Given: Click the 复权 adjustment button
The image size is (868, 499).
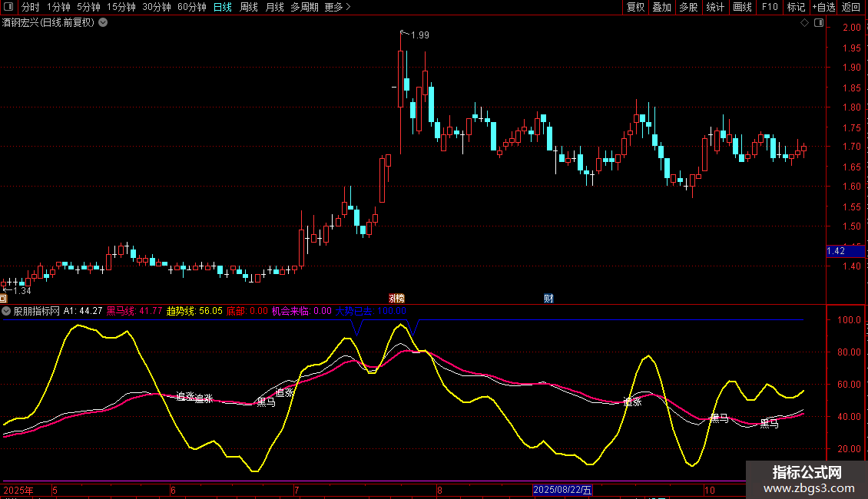Looking at the screenshot, I should (635, 8).
